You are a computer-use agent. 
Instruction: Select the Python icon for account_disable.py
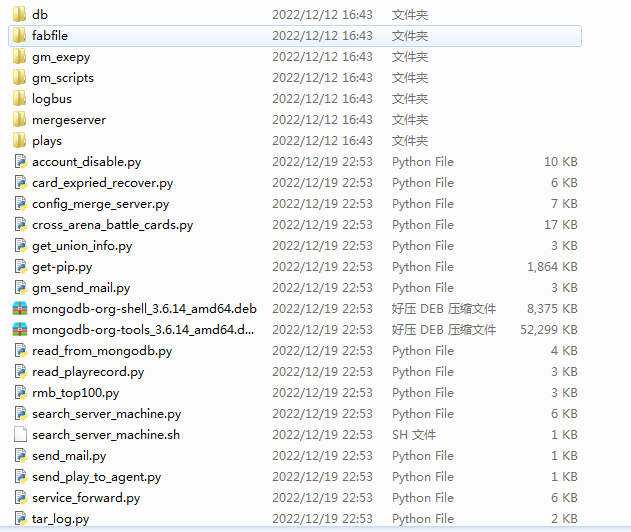coord(20,161)
